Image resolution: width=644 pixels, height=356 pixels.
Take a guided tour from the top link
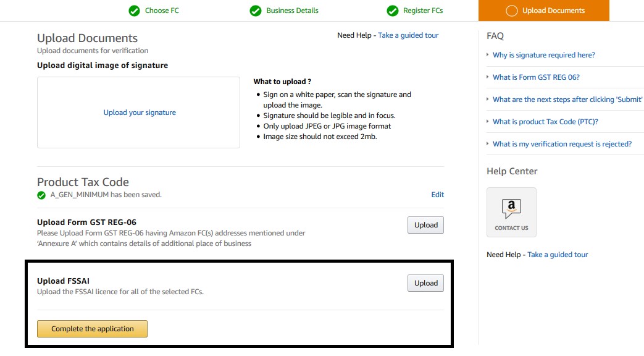[x=408, y=35]
